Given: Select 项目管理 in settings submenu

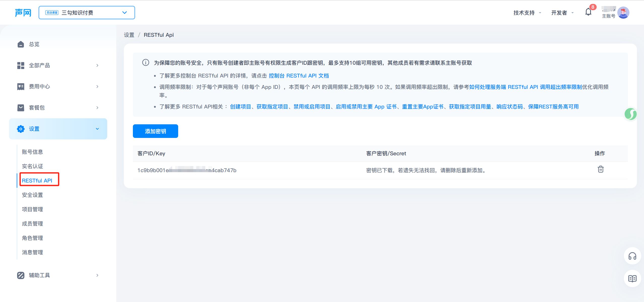Looking at the screenshot, I should point(32,209).
